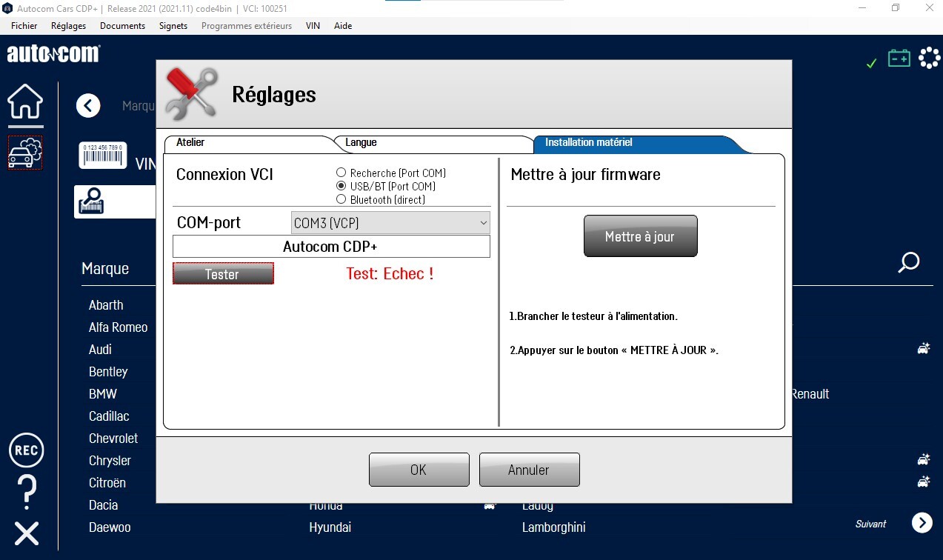Image resolution: width=943 pixels, height=560 pixels.
Task: Confirm settings with the OK button
Action: tap(419, 470)
